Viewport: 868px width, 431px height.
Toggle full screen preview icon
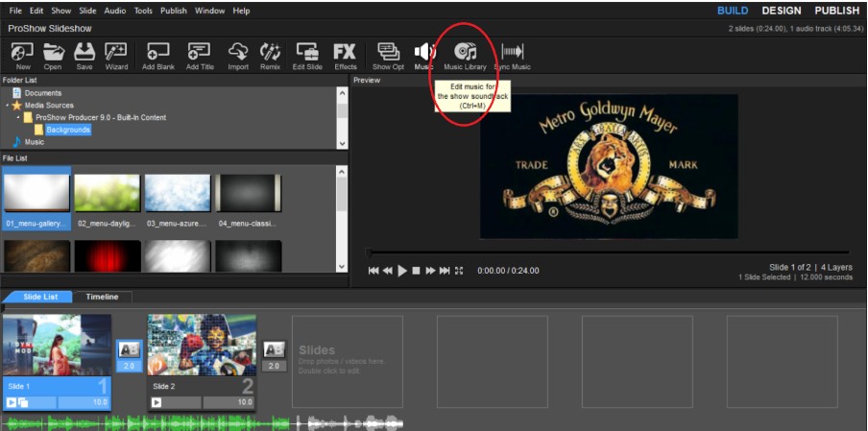coord(459,271)
